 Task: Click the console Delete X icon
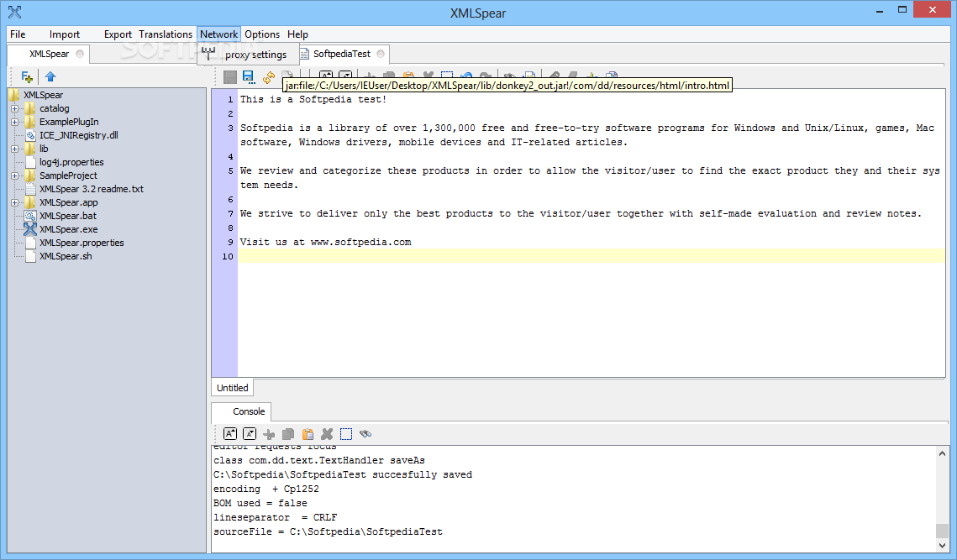(327, 434)
